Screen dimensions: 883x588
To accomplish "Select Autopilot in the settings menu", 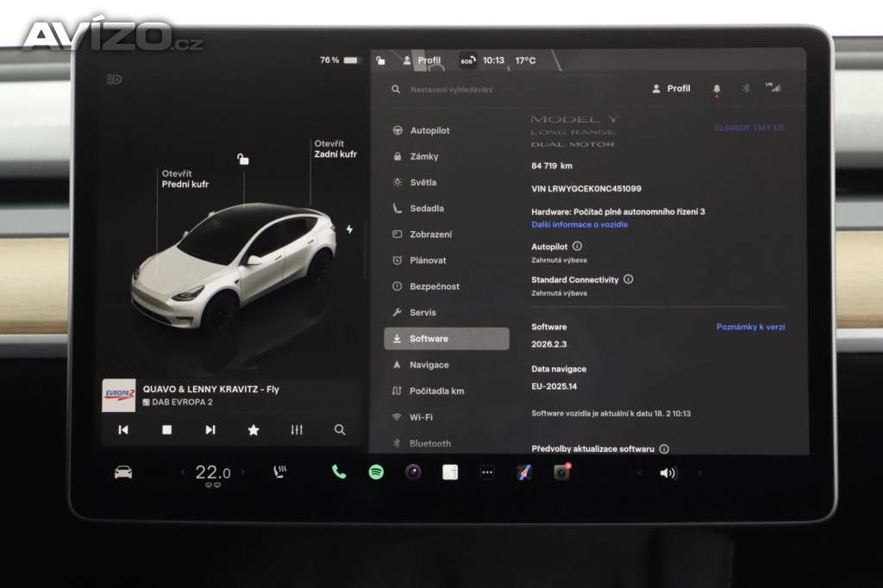I will [429, 131].
